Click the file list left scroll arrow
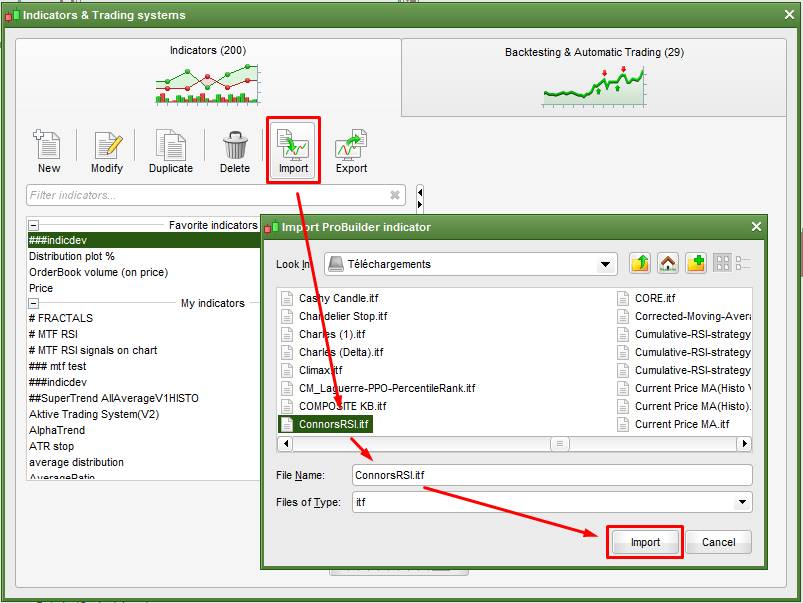This screenshot has width=803, height=603. click(286, 444)
